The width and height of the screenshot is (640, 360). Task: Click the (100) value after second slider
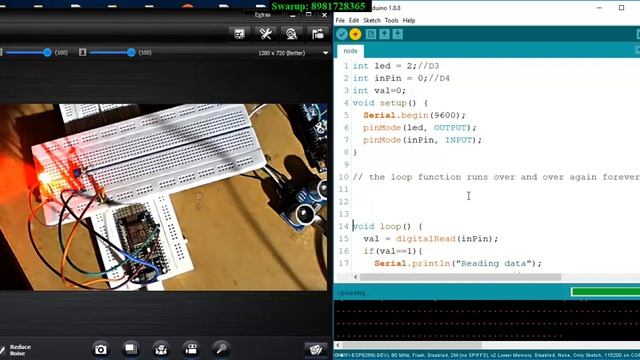click(x=145, y=53)
